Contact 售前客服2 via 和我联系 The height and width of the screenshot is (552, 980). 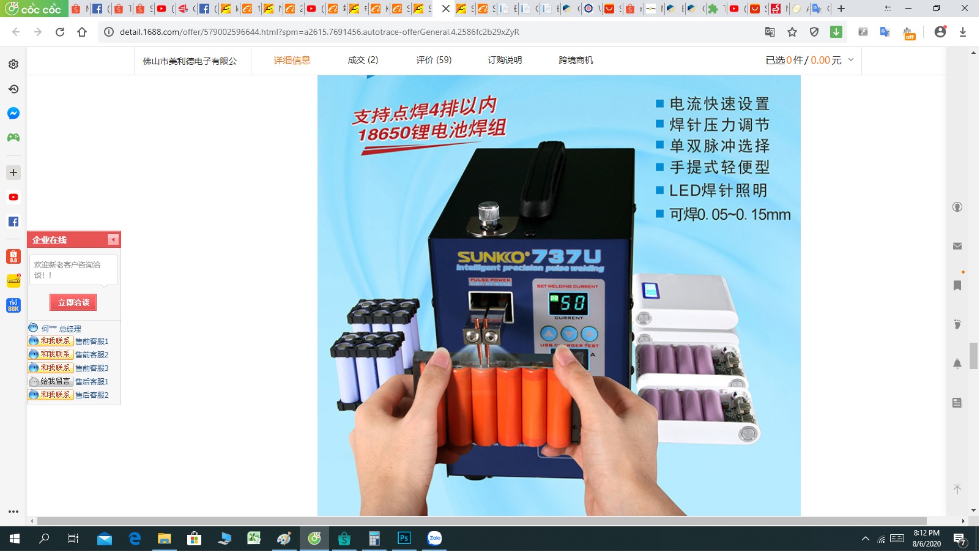51,354
